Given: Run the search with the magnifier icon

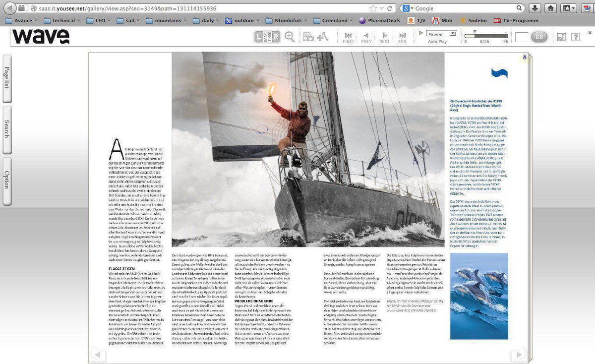Looking at the screenshot, I should [x=520, y=8].
